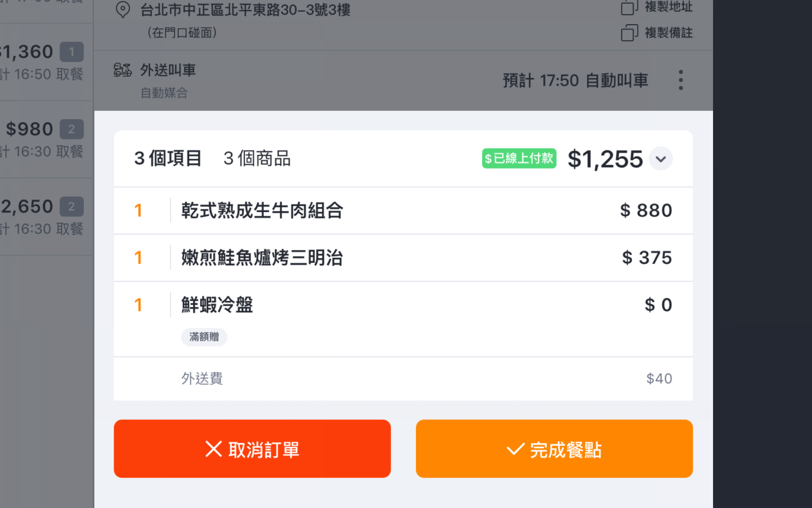Cancel the order with 取消訂單 button
Image resolution: width=812 pixels, height=508 pixels.
pyautogui.click(x=252, y=449)
